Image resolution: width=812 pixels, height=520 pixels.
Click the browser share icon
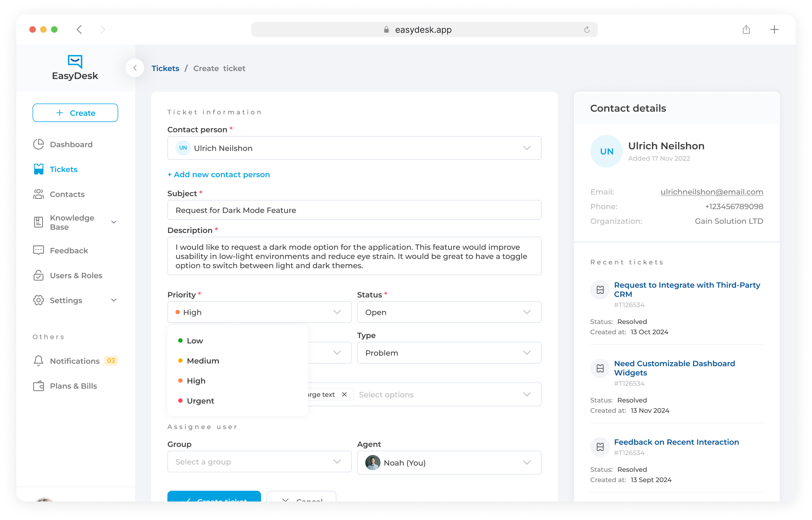[746, 30]
